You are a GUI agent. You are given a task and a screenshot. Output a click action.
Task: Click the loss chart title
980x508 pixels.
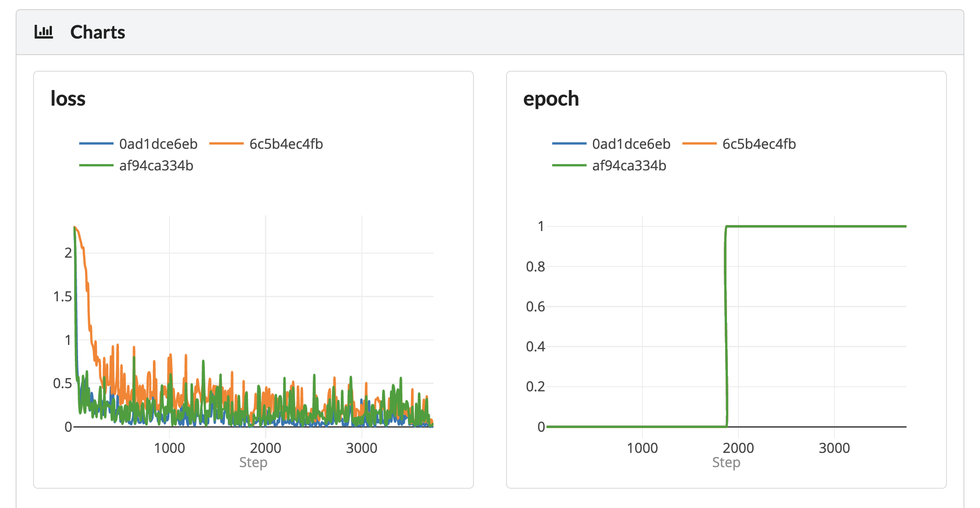pyautogui.click(x=68, y=99)
